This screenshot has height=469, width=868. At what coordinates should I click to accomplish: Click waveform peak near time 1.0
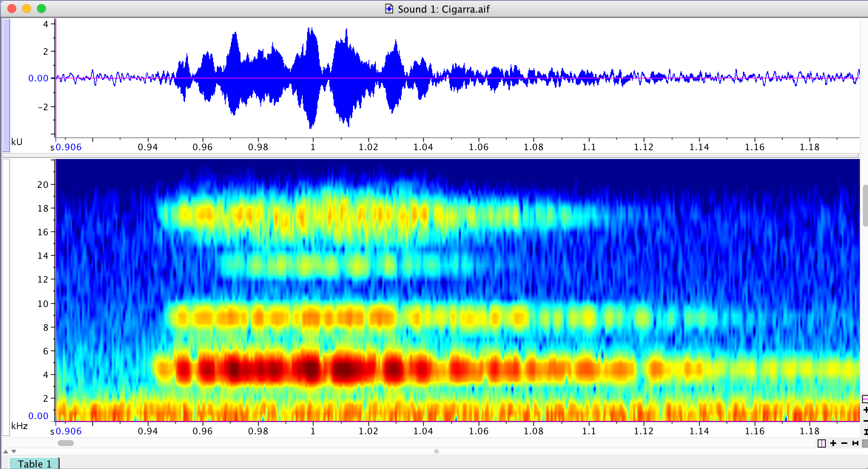(310, 31)
